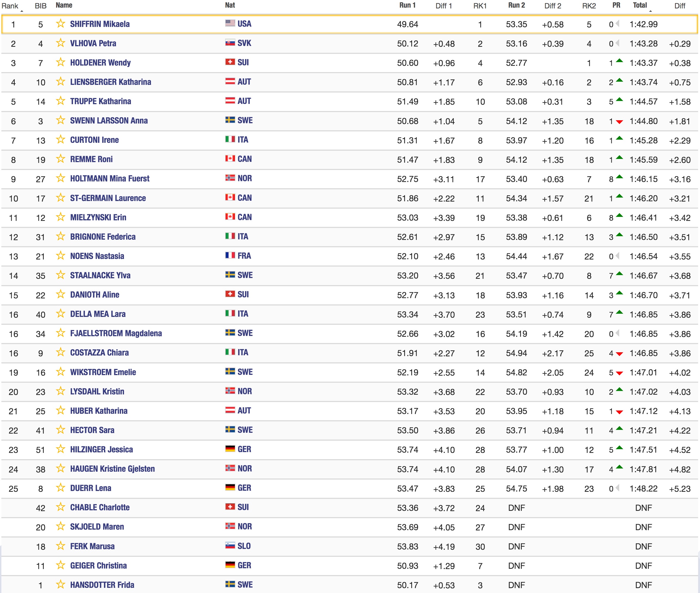
Task: Mark DANIOTH Aline with the star
Action: click(x=60, y=295)
